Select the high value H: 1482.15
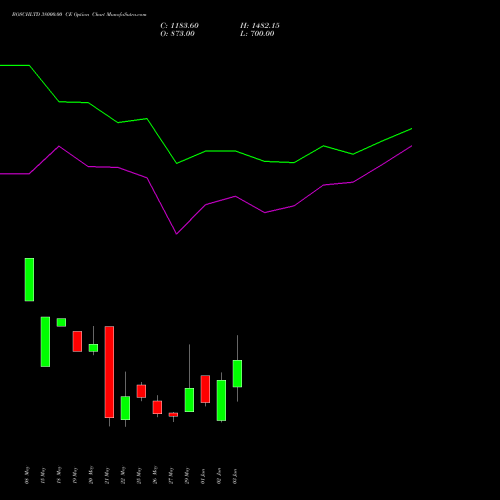The width and height of the screenshot is (500, 500). point(260,26)
